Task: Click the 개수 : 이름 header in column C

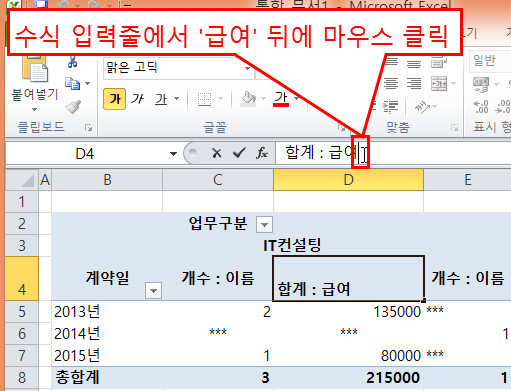Action: [x=218, y=278]
